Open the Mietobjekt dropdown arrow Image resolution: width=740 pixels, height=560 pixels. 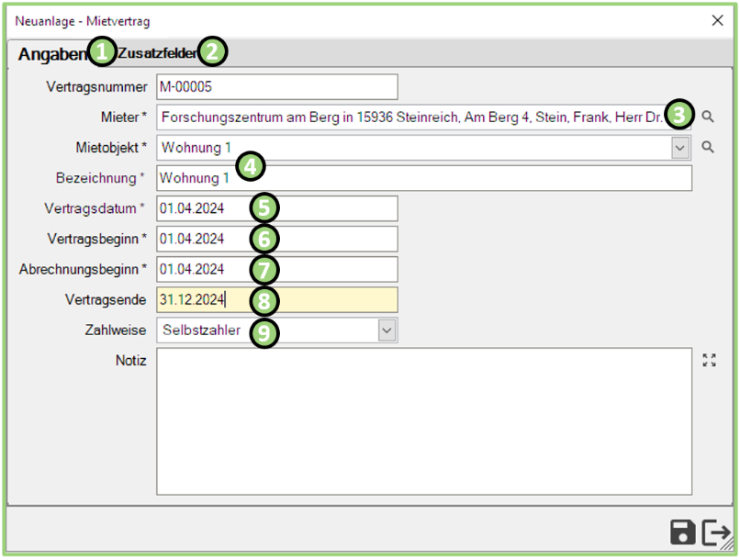[x=680, y=148]
